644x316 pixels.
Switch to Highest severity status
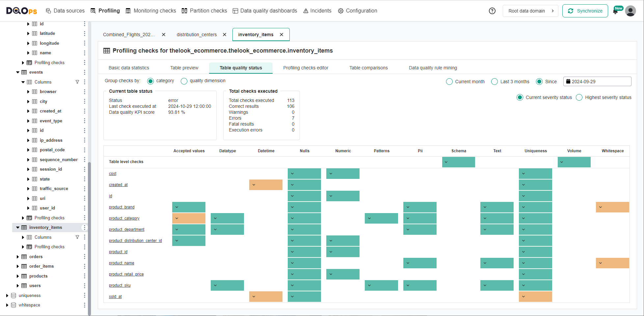point(579,97)
